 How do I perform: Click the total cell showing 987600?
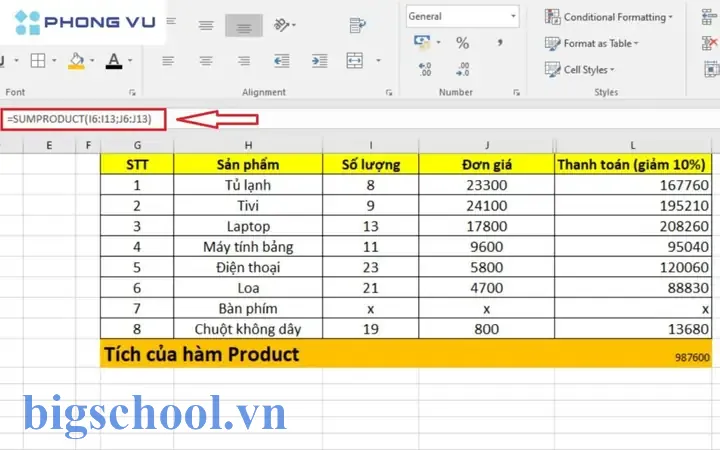click(x=633, y=354)
